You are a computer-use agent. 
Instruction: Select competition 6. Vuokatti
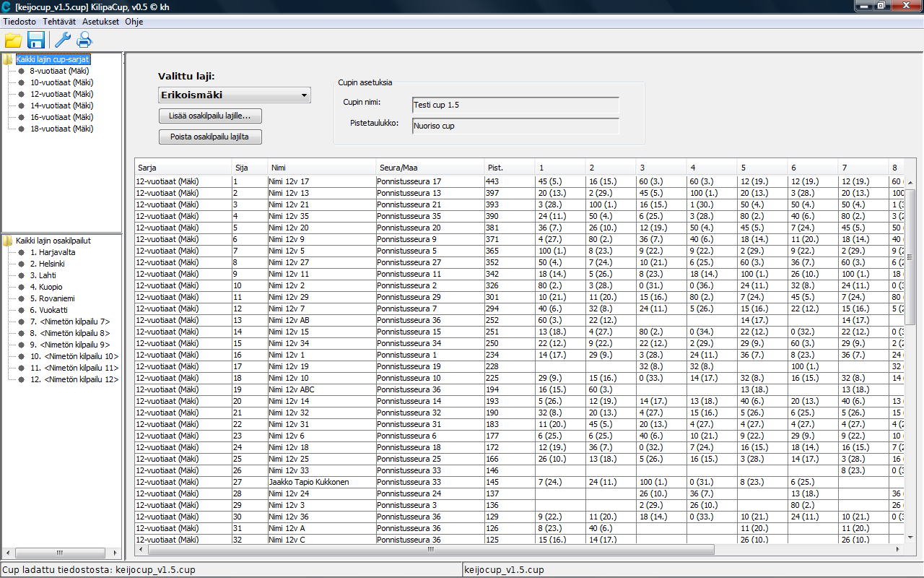coord(48,310)
